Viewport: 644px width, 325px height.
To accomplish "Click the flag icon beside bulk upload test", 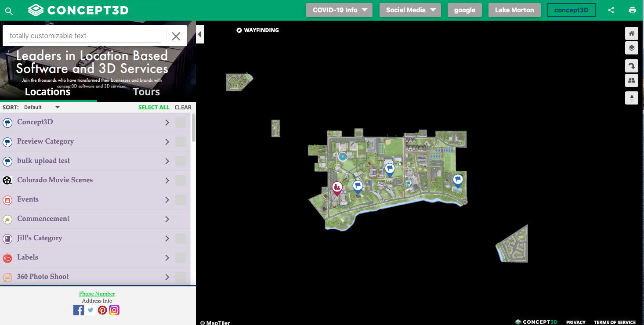I will (7, 161).
